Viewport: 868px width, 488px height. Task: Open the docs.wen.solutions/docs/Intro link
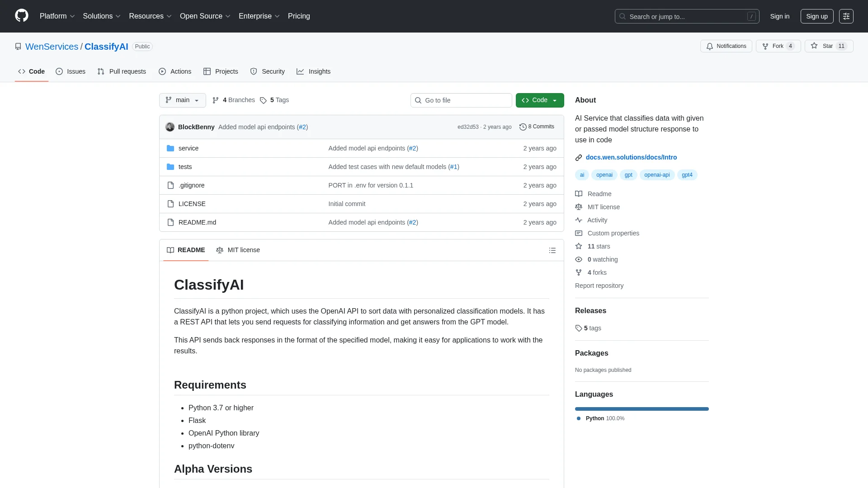click(x=631, y=157)
